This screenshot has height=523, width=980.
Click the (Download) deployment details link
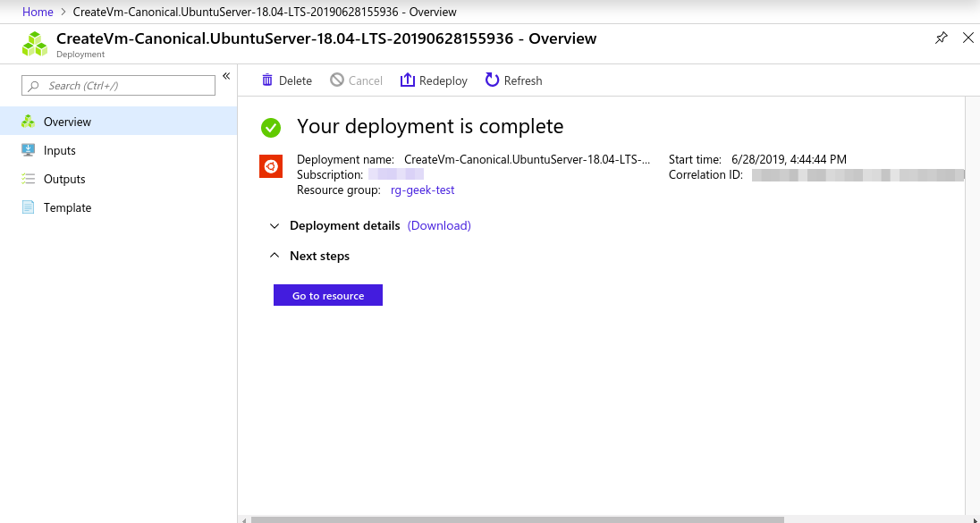pos(439,225)
